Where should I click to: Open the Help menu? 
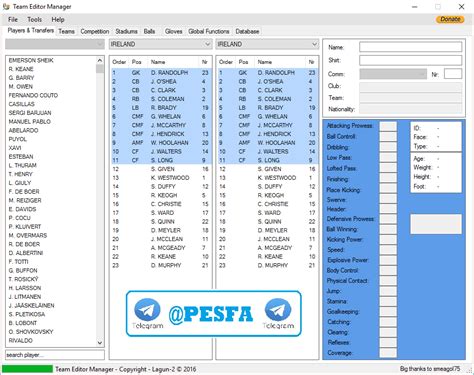(x=58, y=19)
